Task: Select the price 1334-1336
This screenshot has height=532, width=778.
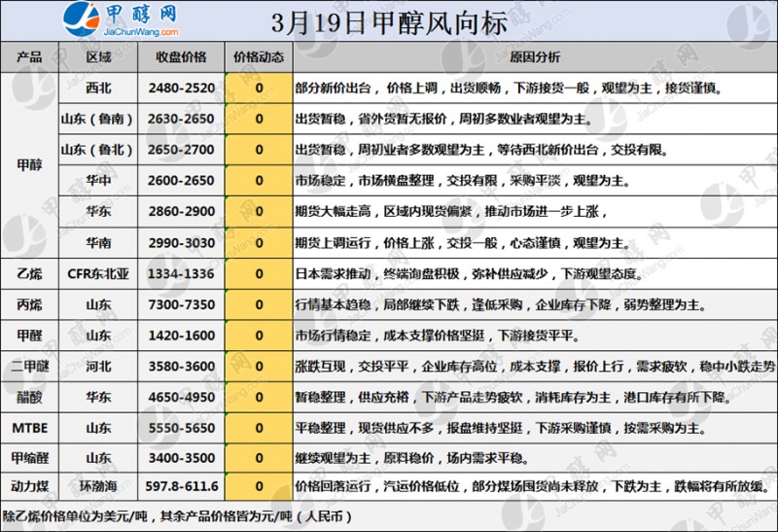Action: click(181, 273)
